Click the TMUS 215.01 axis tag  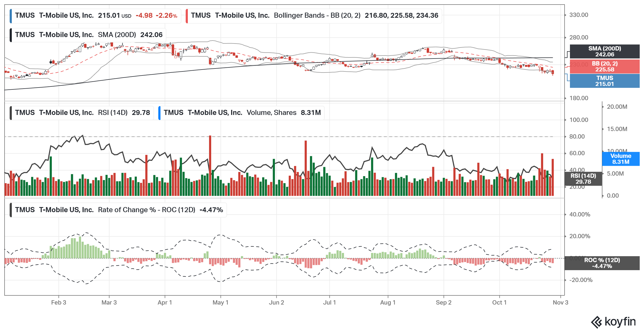605,81
